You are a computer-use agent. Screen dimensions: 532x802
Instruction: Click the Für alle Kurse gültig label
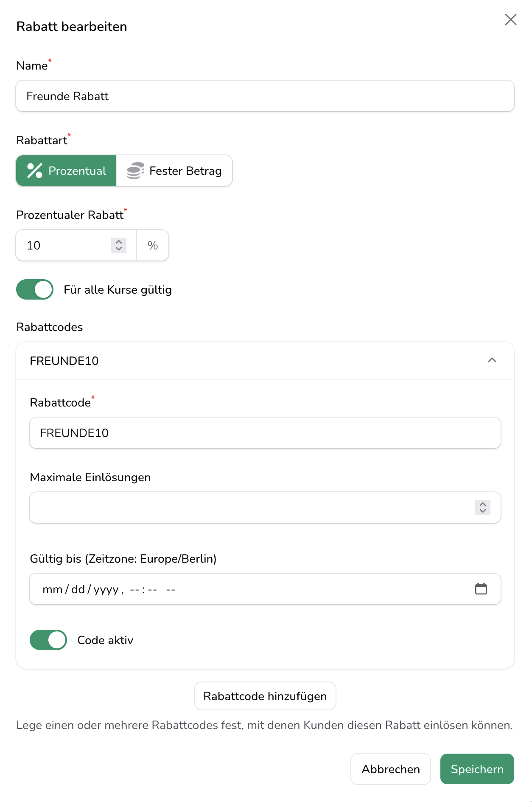(x=118, y=290)
